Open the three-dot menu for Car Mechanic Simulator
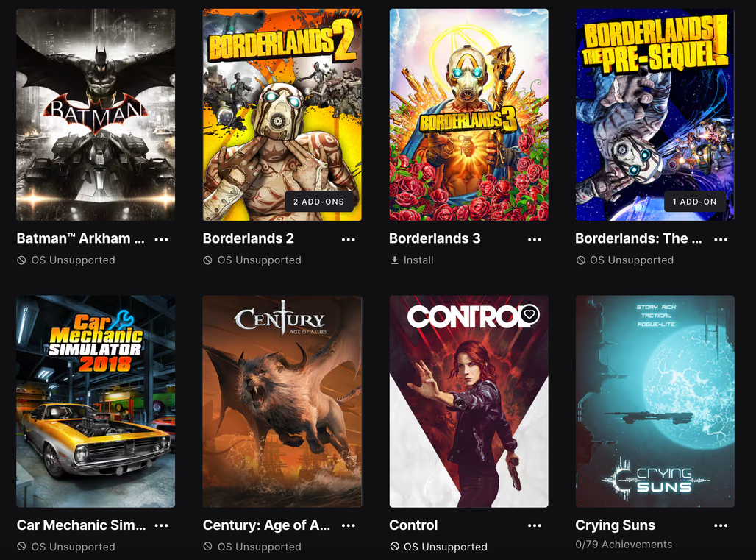Screen dimensions: 756x560 161,525
